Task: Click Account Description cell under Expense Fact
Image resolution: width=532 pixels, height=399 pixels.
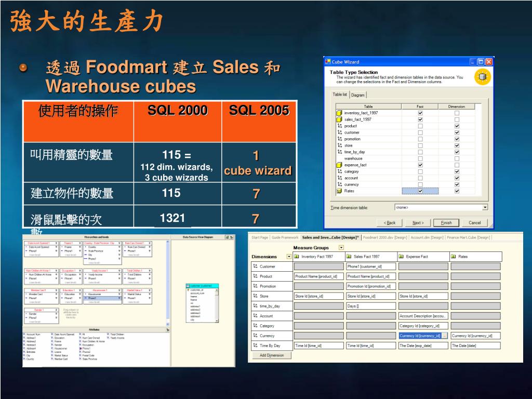Action: 423,316
